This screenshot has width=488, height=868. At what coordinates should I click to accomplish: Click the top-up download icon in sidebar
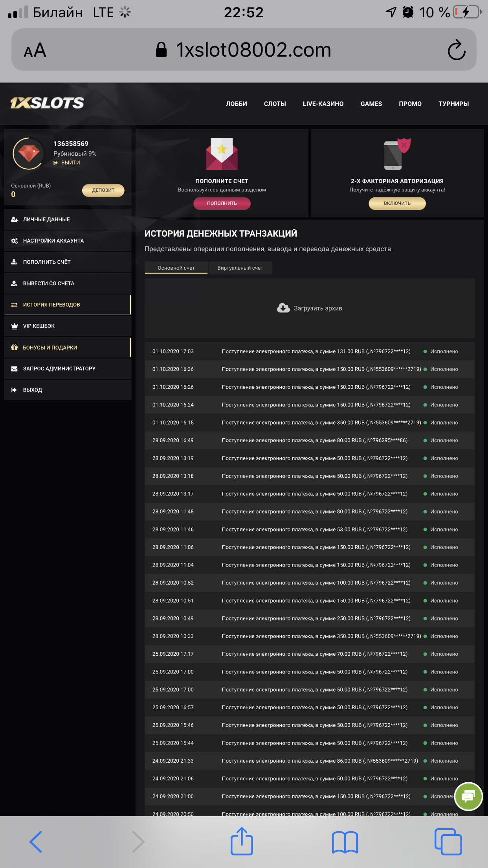click(14, 262)
